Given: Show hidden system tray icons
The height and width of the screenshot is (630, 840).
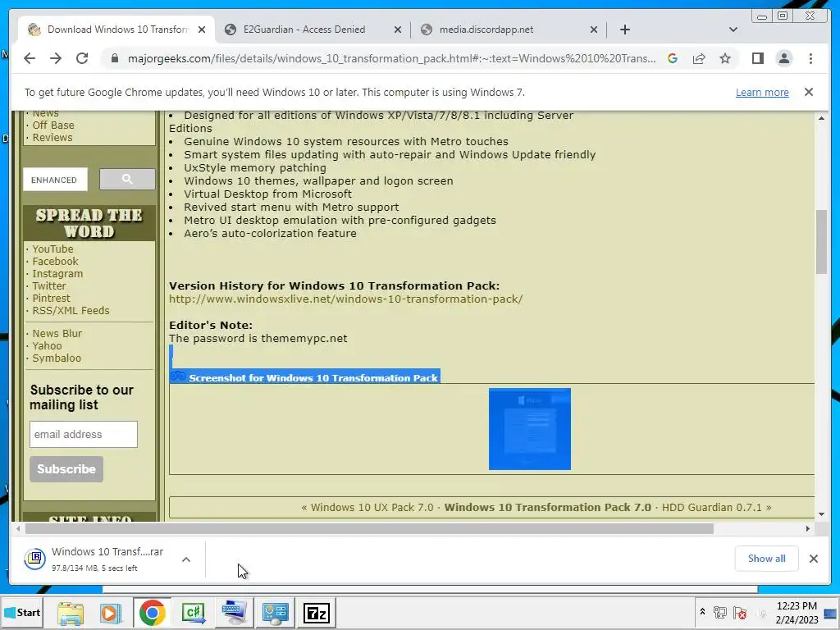Looking at the screenshot, I should tap(702, 612).
